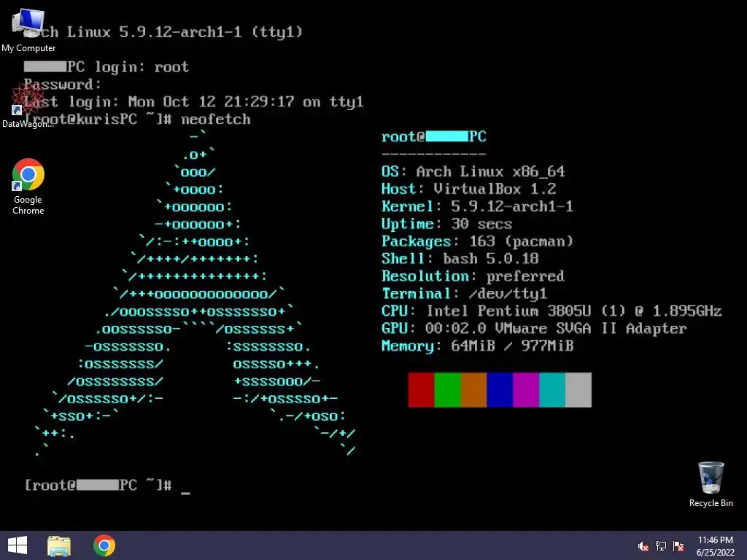This screenshot has height=560, width=747.
Task: Click the 'CPU: Intel Pentium 3805U' line
Action: [551, 311]
